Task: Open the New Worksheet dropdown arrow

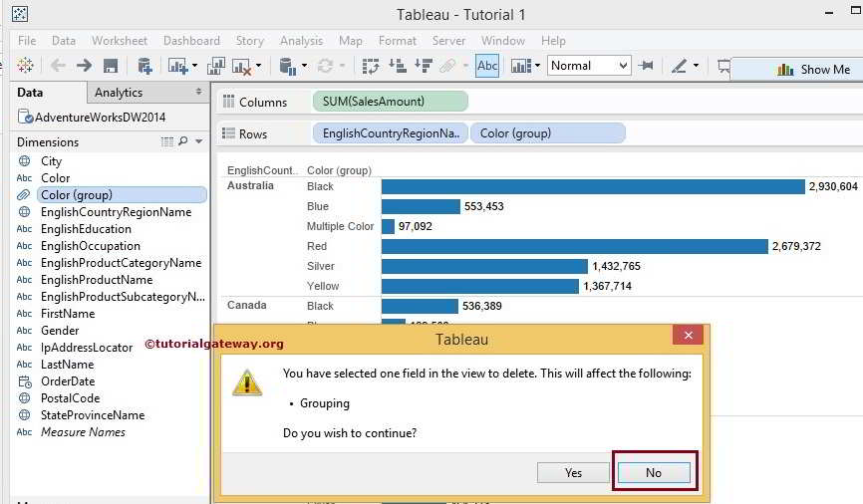Action: click(195, 66)
